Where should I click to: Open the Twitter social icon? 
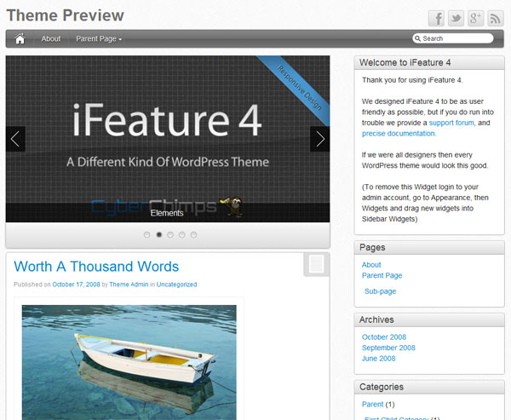(x=456, y=18)
